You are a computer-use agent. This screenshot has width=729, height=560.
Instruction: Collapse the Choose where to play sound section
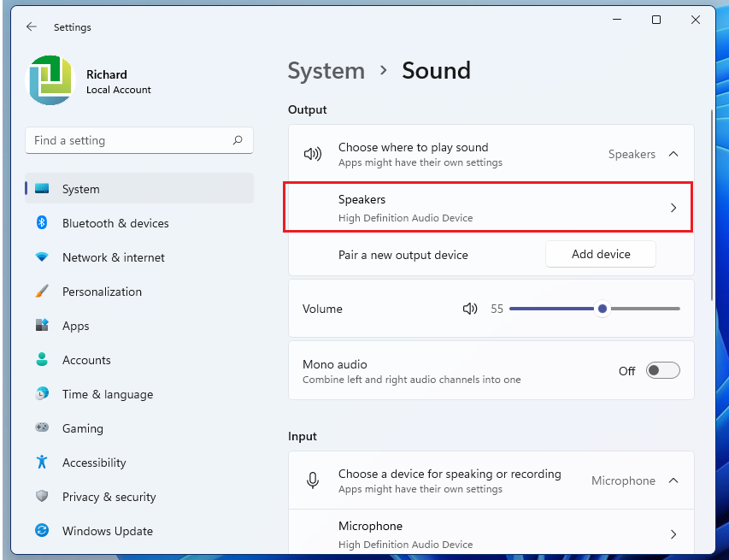(x=673, y=154)
